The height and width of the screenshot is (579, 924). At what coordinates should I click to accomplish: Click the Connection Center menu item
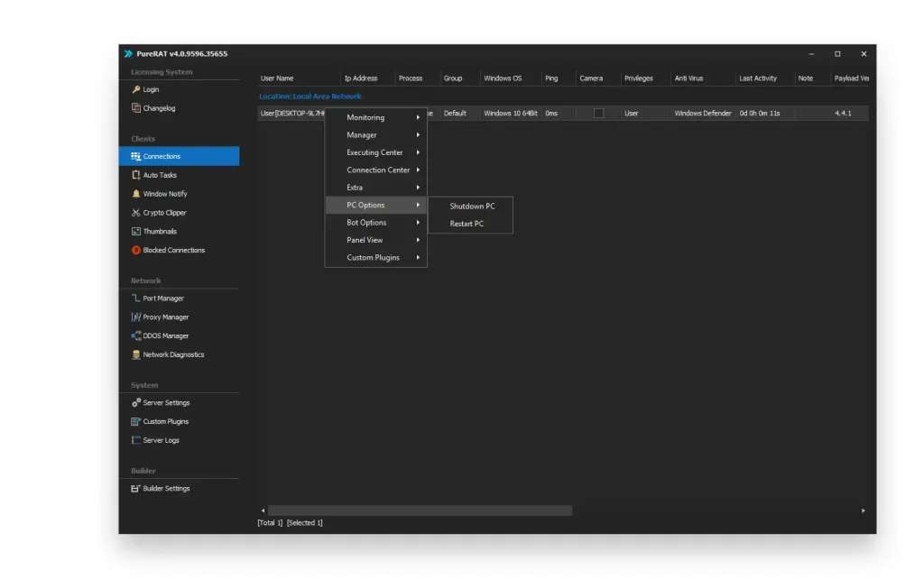coord(375,170)
